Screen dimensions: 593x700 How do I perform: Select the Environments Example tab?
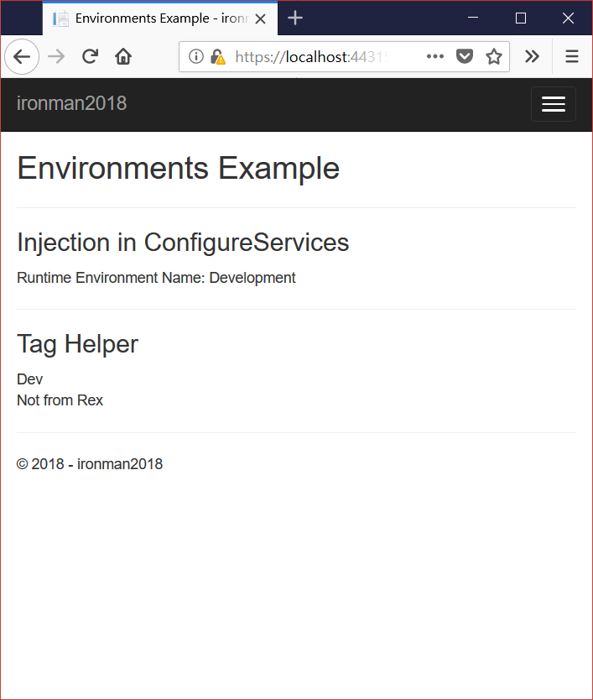[151, 18]
